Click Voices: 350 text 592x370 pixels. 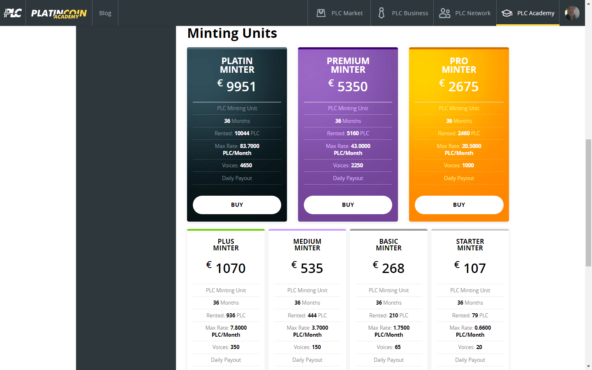click(226, 347)
